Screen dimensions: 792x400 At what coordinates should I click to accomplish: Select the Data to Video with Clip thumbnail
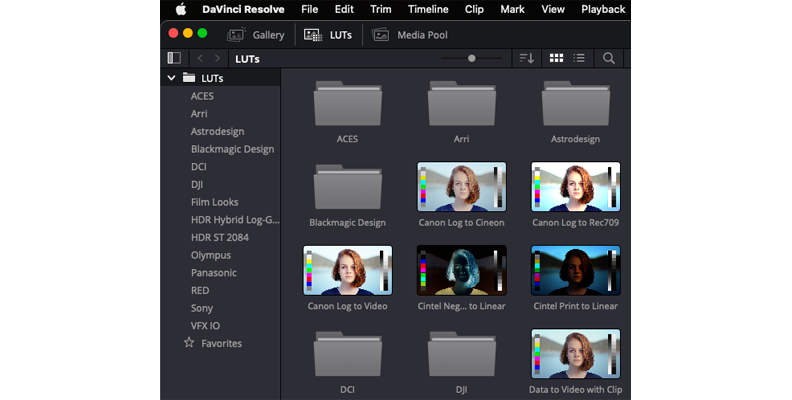pyautogui.click(x=576, y=355)
